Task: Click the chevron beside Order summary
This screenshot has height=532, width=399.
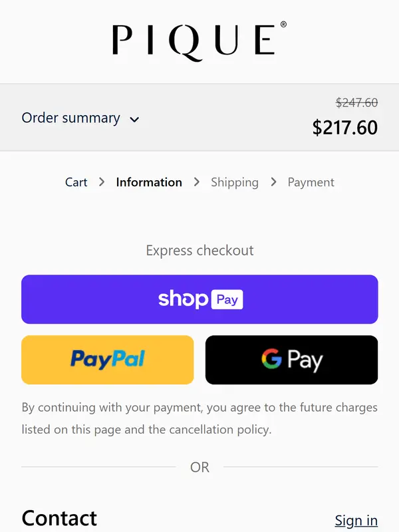Action: click(x=134, y=120)
